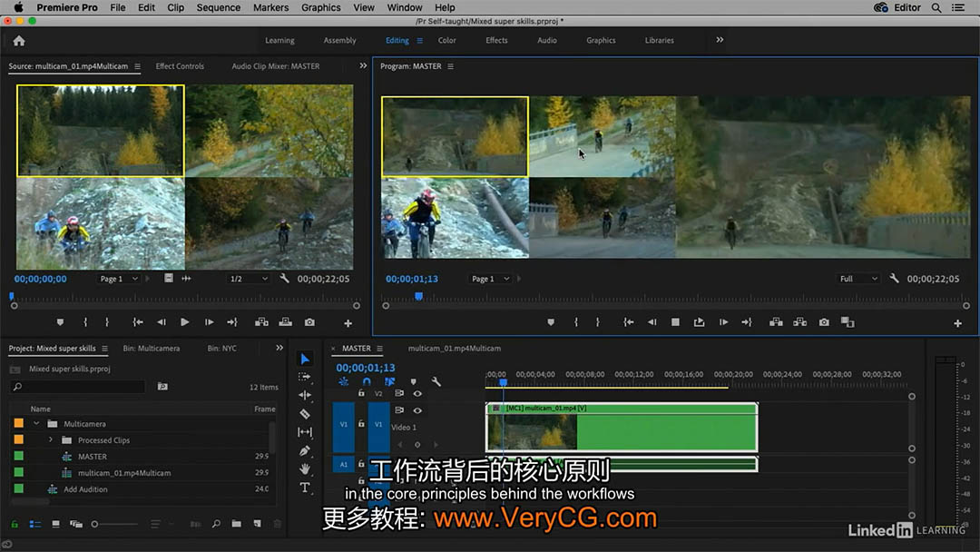The width and height of the screenshot is (980, 552).
Task: Click Creative Cloud icon in menu bar
Action: point(880,7)
